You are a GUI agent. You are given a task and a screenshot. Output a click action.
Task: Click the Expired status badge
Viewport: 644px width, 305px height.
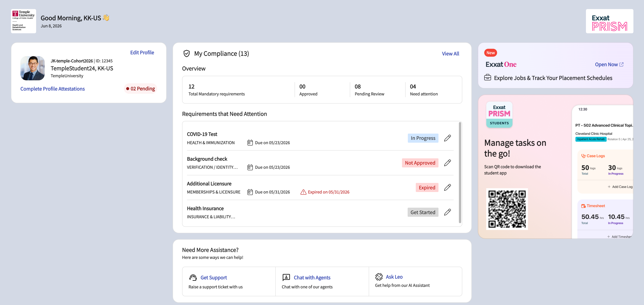click(x=427, y=187)
